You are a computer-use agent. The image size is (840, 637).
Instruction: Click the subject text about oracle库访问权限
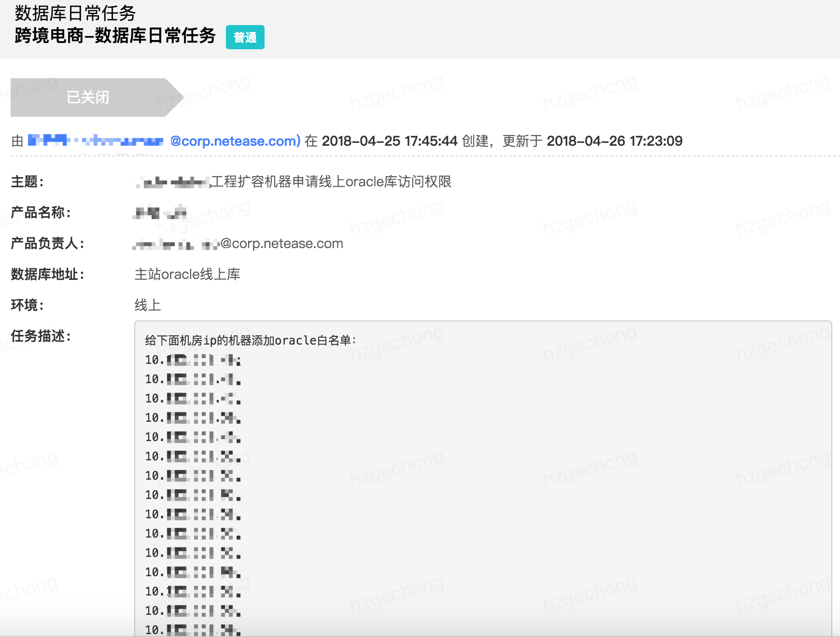293,182
